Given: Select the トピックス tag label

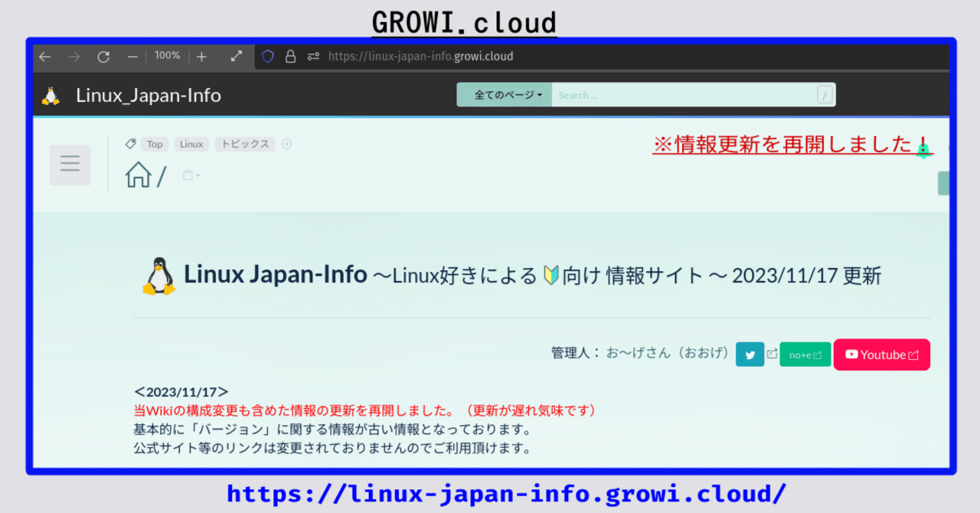Looking at the screenshot, I should point(244,144).
